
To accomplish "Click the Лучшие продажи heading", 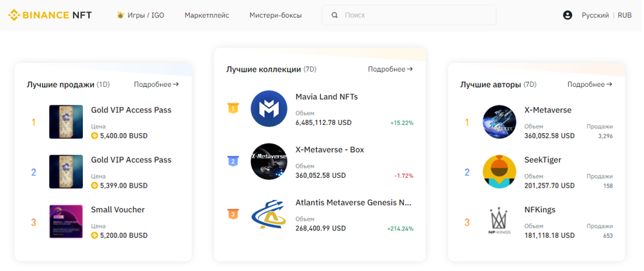I will pyautogui.click(x=61, y=85).
